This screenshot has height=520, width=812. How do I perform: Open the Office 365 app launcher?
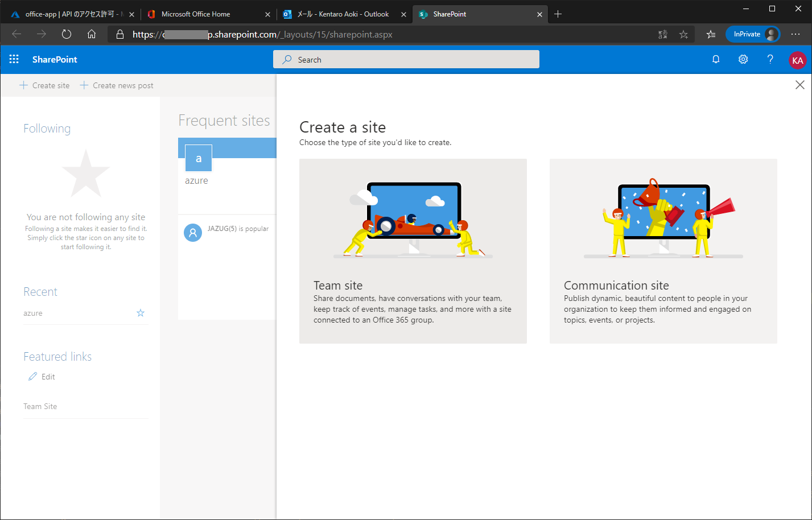[14, 59]
